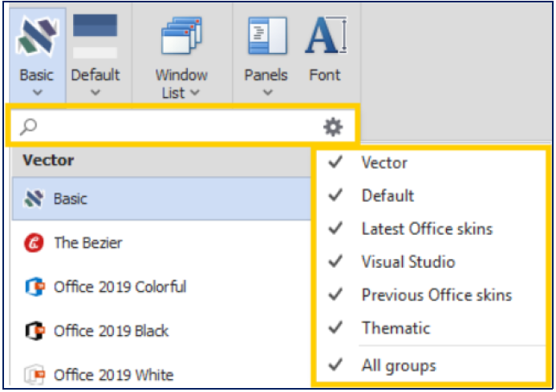The height and width of the screenshot is (392, 556).
Task: Toggle the Latest Office skins checkmark
Action: [335, 228]
